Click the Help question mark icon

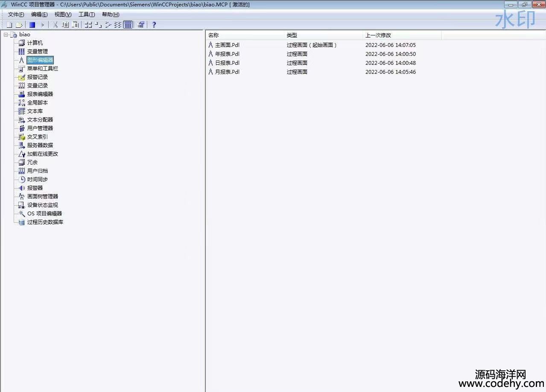tap(154, 25)
